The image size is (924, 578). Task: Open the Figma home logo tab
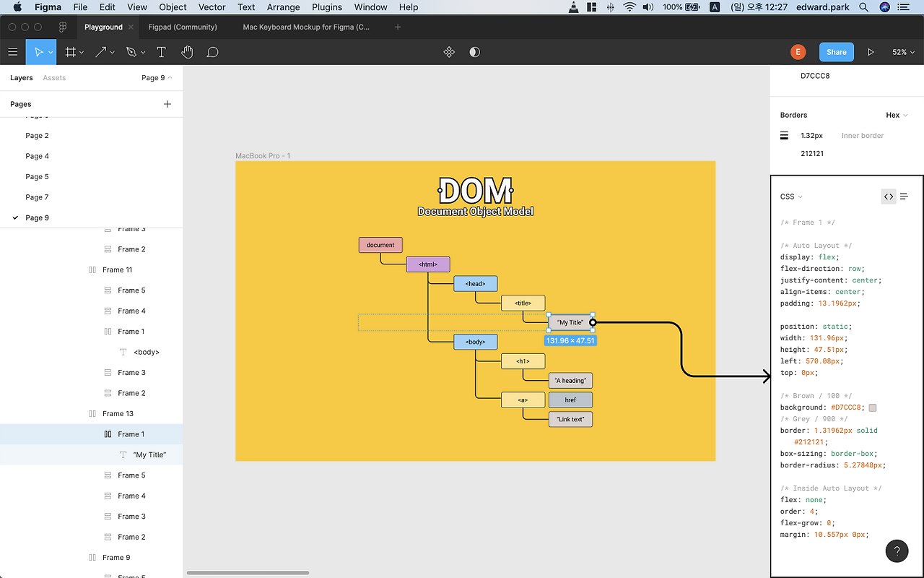coord(63,27)
